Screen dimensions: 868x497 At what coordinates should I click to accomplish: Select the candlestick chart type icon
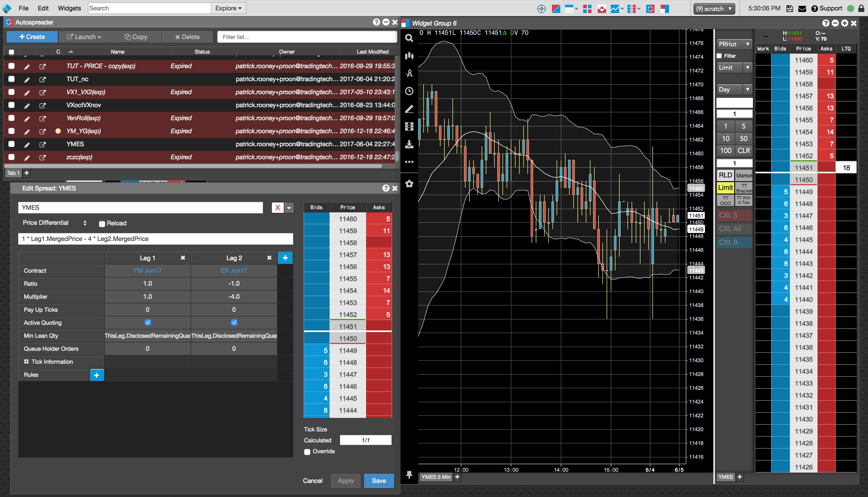point(409,56)
